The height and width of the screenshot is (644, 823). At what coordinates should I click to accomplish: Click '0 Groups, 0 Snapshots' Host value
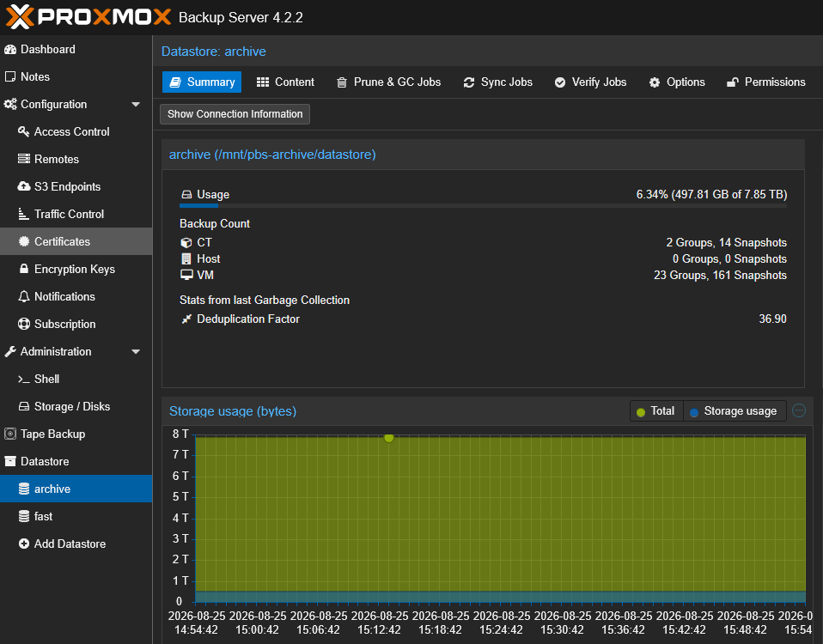pos(729,258)
